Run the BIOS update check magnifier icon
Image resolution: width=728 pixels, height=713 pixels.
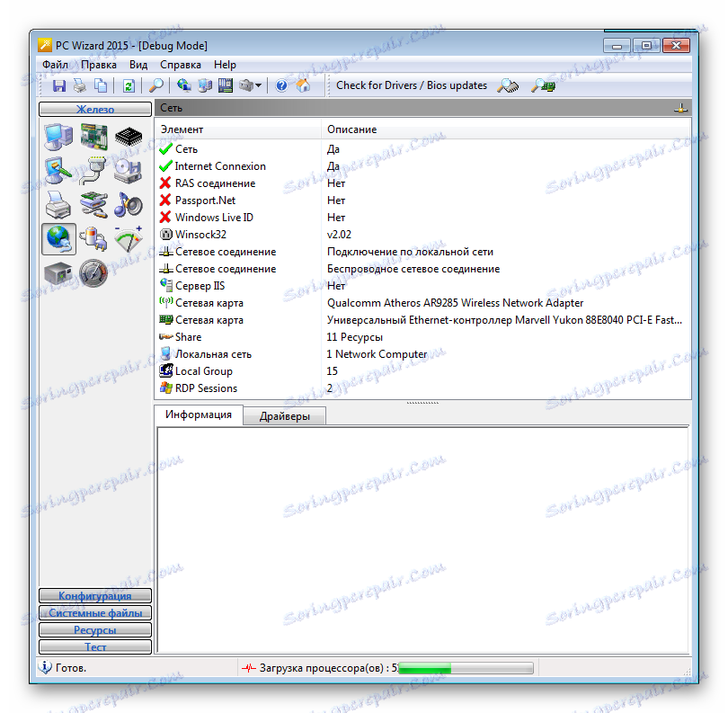tap(543, 86)
